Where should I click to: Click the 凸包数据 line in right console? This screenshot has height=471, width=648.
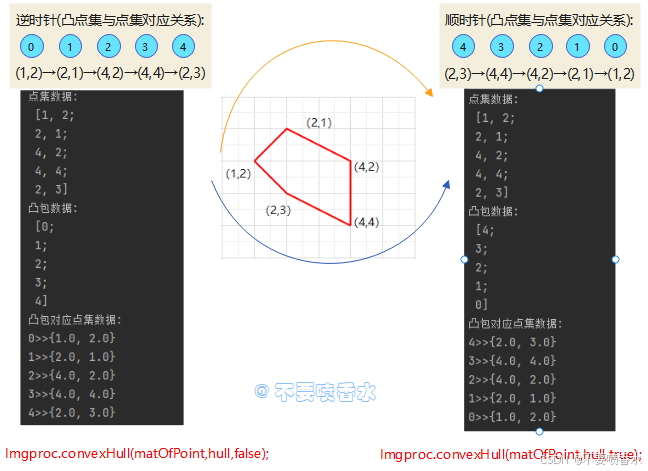493,212
